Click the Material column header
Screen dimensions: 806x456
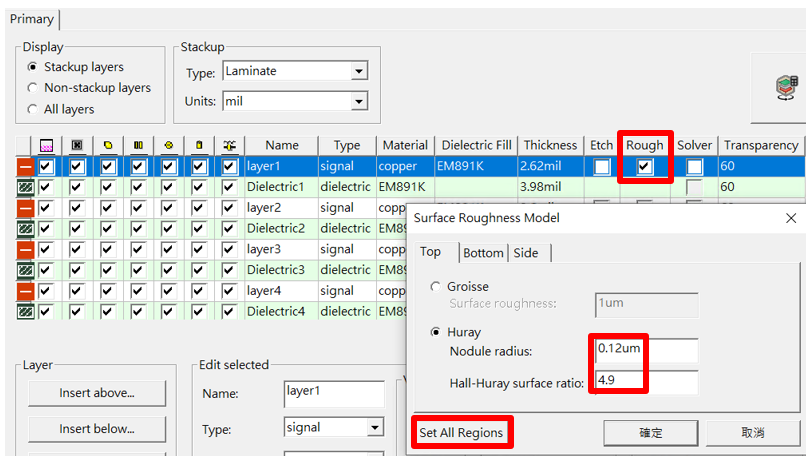(406, 145)
